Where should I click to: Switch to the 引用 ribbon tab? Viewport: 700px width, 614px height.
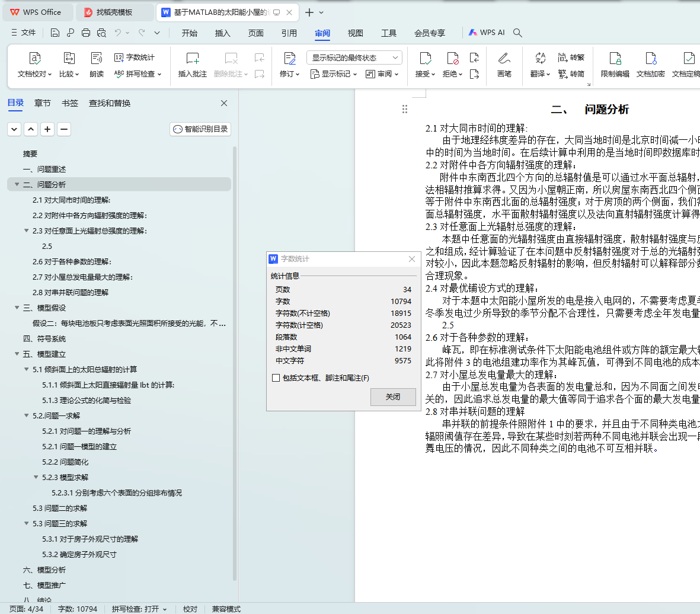pyautogui.click(x=289, y=33)
